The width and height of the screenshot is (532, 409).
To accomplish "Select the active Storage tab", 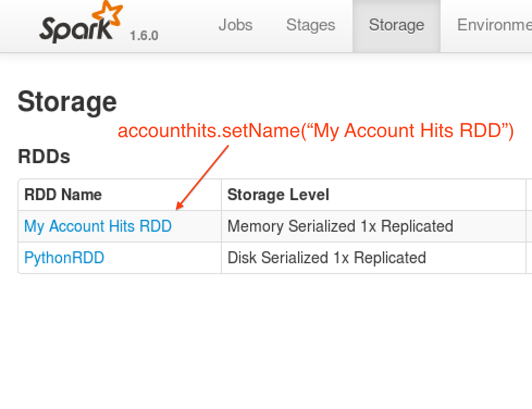I will coord(396,24).
